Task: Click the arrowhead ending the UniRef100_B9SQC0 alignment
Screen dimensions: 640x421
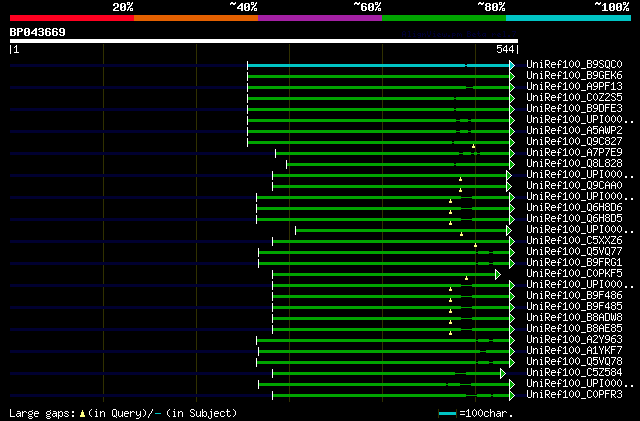Action: 512,65
